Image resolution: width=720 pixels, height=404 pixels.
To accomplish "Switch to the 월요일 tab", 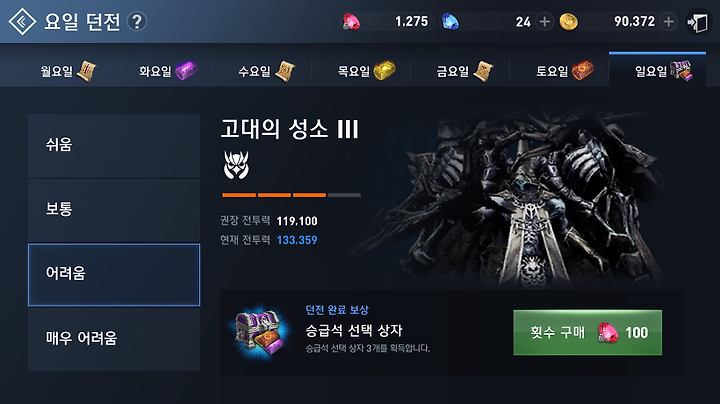I will point(68,71).
